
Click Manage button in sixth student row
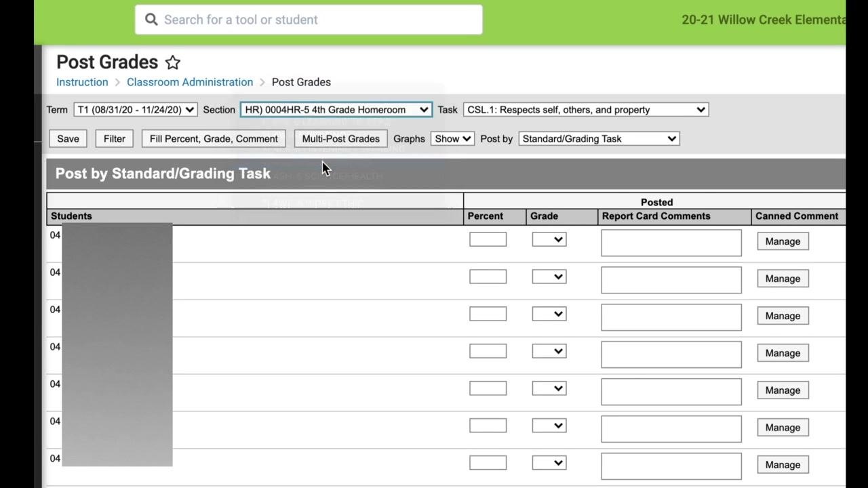(x=783, y=428)
